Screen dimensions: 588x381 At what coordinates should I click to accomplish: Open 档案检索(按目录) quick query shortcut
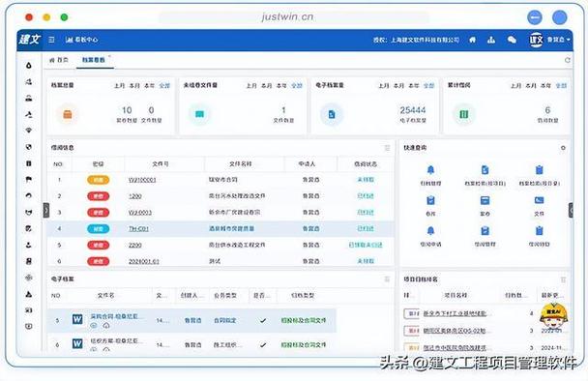[x=540, y=175]
